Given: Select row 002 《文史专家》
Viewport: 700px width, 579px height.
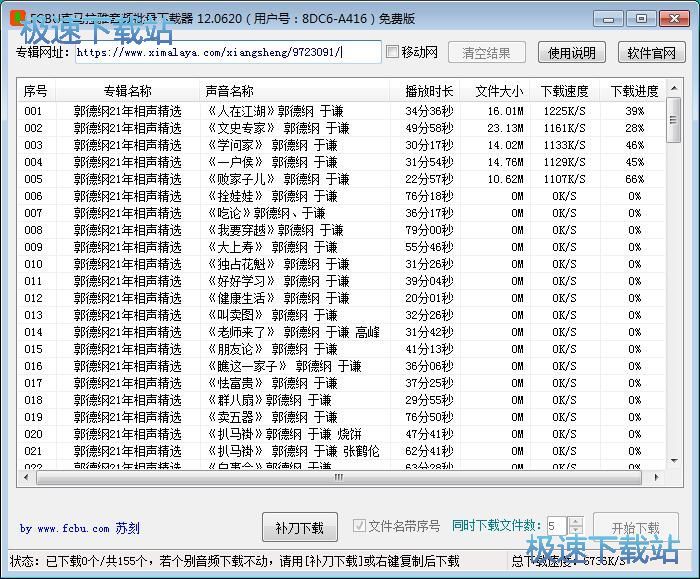Looking at the screenshot, I should tap(342, 128).
